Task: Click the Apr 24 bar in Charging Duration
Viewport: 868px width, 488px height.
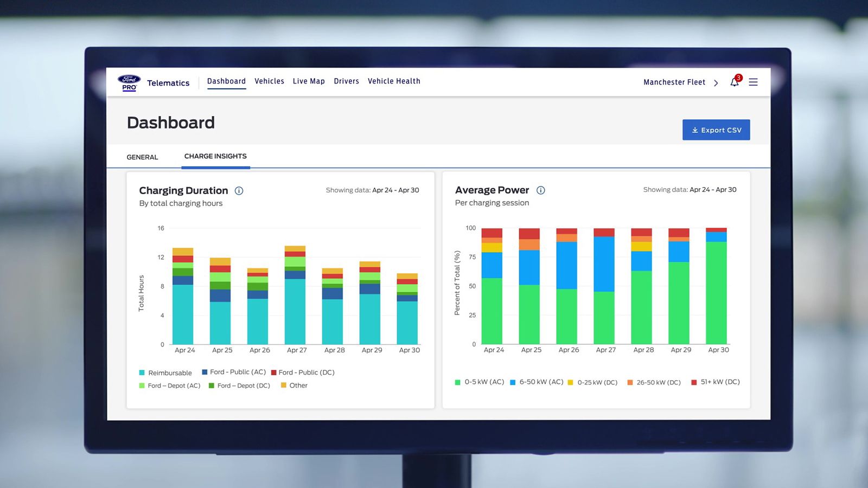Action: click(x=183, y=296)
